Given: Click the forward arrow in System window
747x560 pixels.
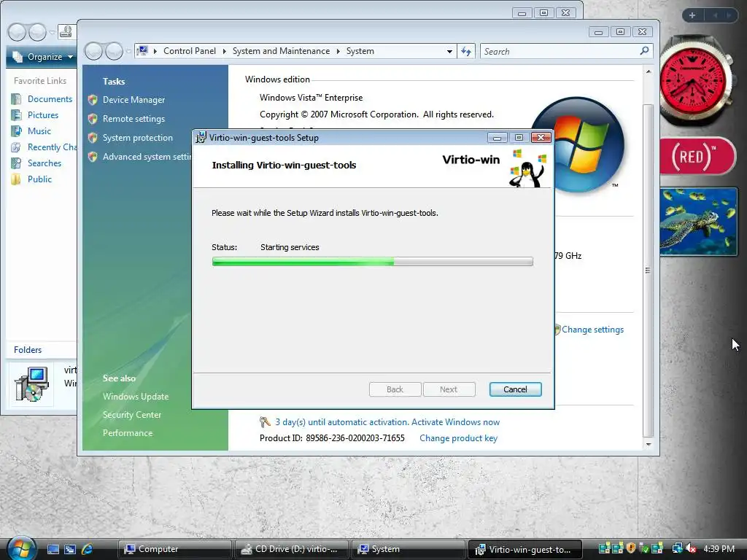Looking at the screenshot, I should (x=114, y=51).
